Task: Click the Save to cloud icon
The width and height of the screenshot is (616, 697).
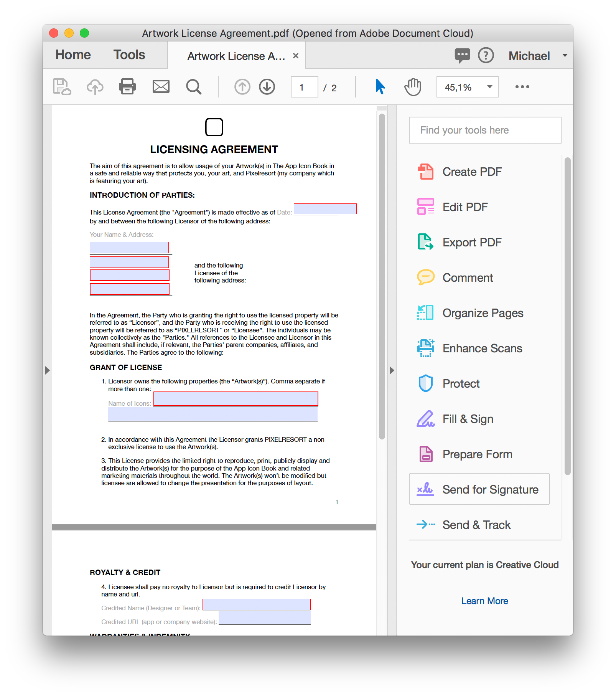Action: coord(62,87)
